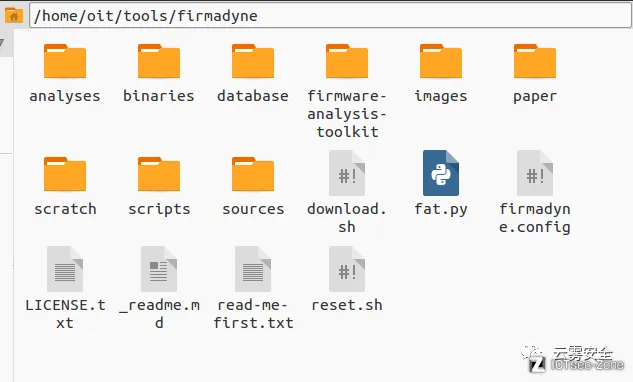Image resolution: width=633 pixels, height=382 pixels.
Task: Click the "binaries" folder name
Action: pyautogui.click(x=159, y=96)
